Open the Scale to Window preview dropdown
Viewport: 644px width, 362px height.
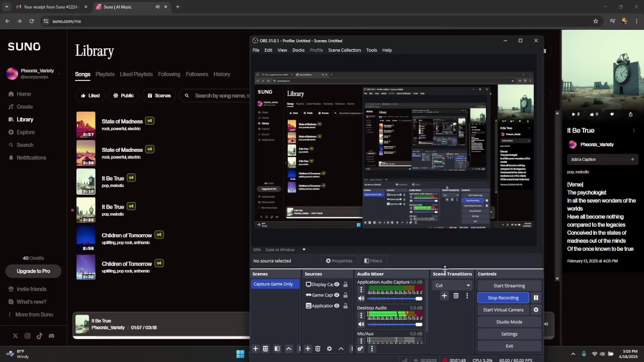(286, 250)
